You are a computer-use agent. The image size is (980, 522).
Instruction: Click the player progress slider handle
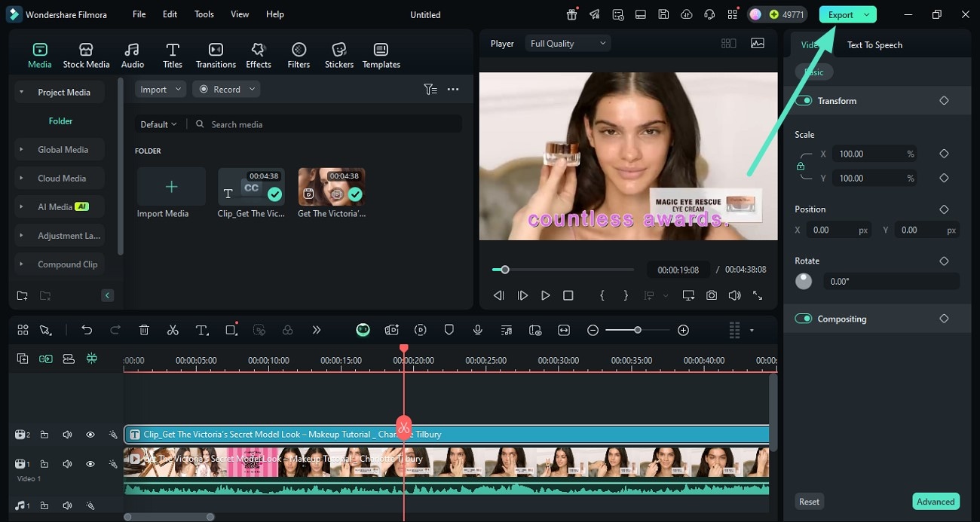click(x=504, y=270)
